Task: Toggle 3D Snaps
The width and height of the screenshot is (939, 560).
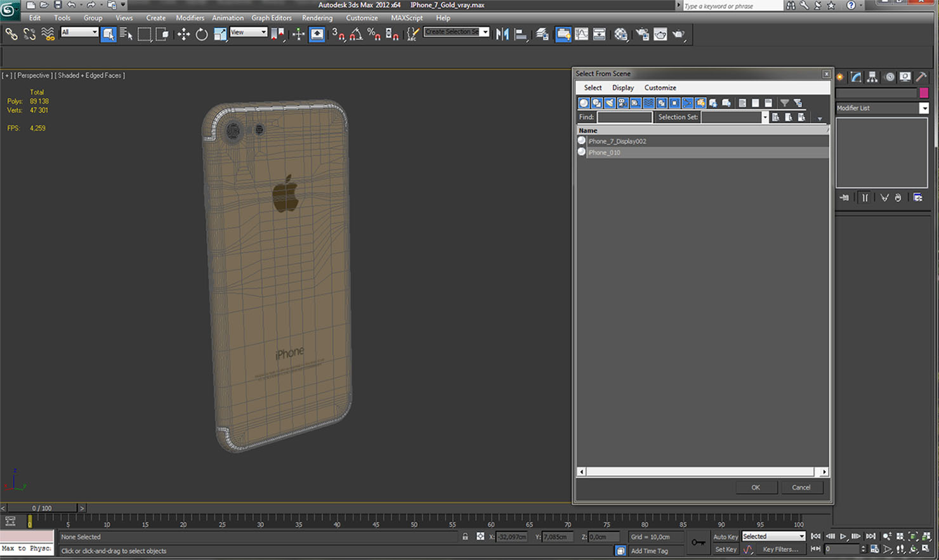Action: tap(339, 34)
